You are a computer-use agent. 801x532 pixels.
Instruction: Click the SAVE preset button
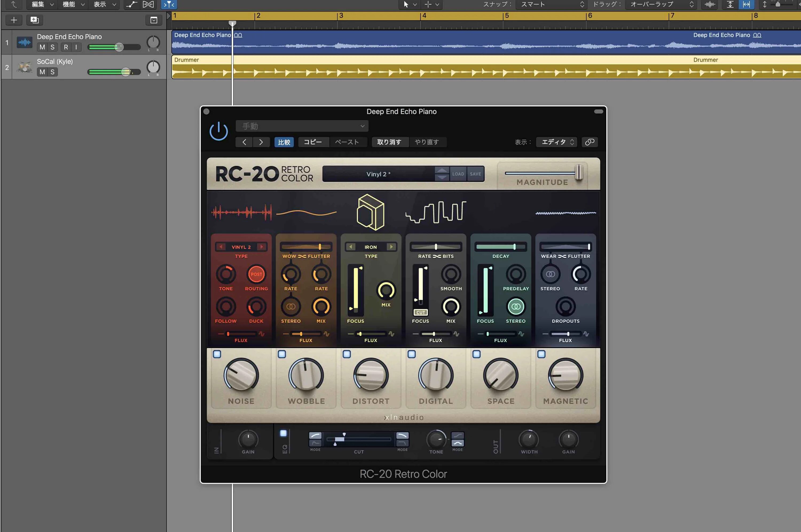[475, 174]
